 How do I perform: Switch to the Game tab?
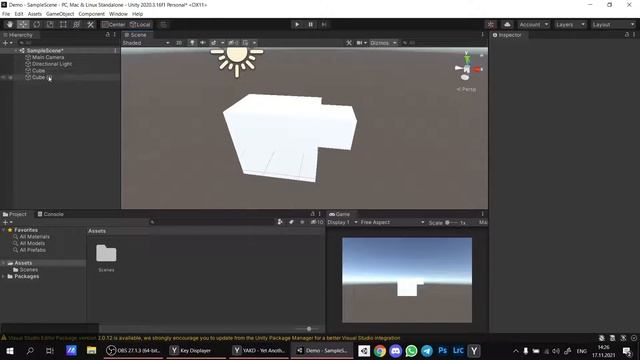pos(340,214)
